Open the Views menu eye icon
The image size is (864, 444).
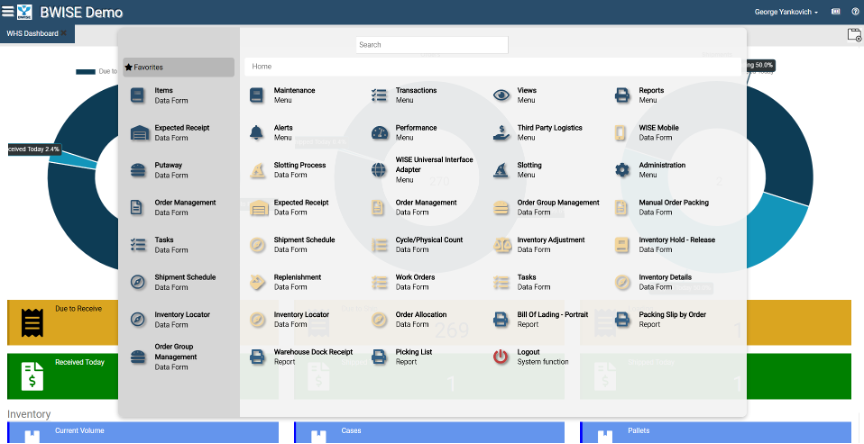click(501, 95)
